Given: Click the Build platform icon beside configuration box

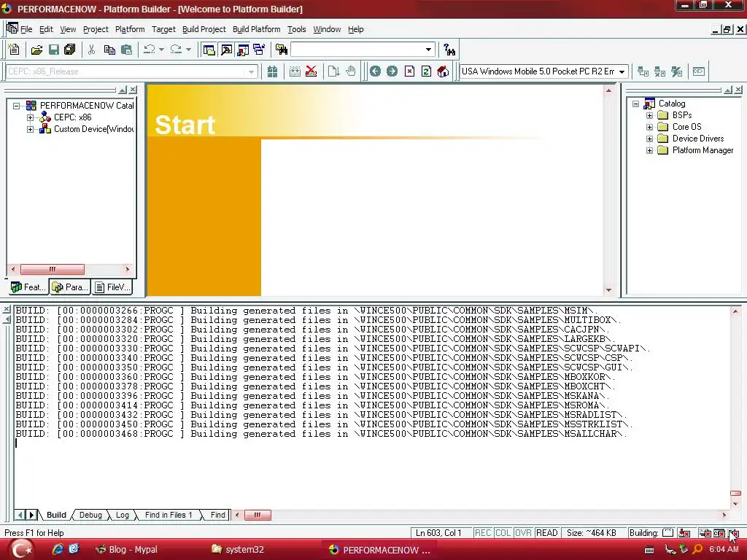Looking at the screenshot, I should 272,71.
